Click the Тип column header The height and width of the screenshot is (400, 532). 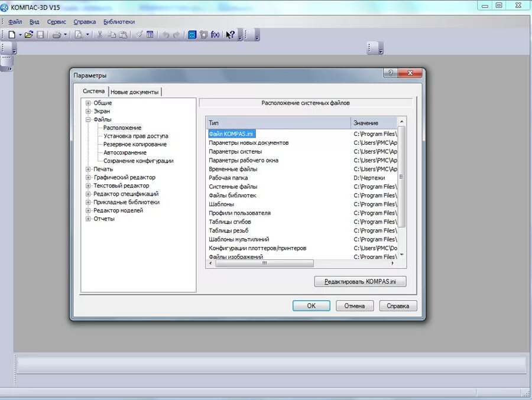tap(278, 123)
